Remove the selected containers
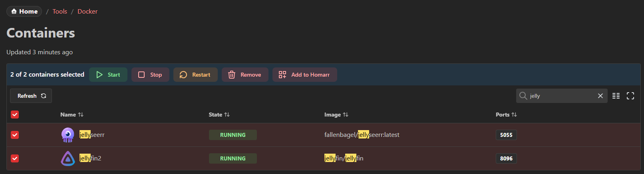Screen dimensions: 644x174 (x=245, y=75)
